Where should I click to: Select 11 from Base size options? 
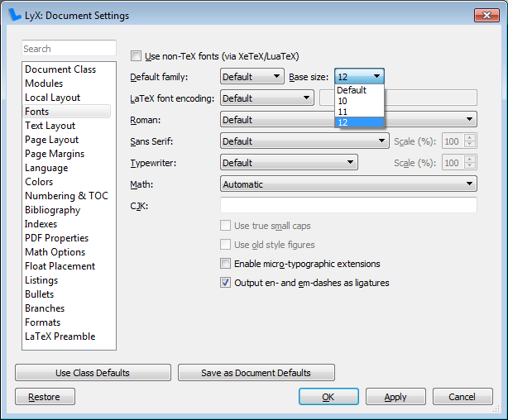359,112
